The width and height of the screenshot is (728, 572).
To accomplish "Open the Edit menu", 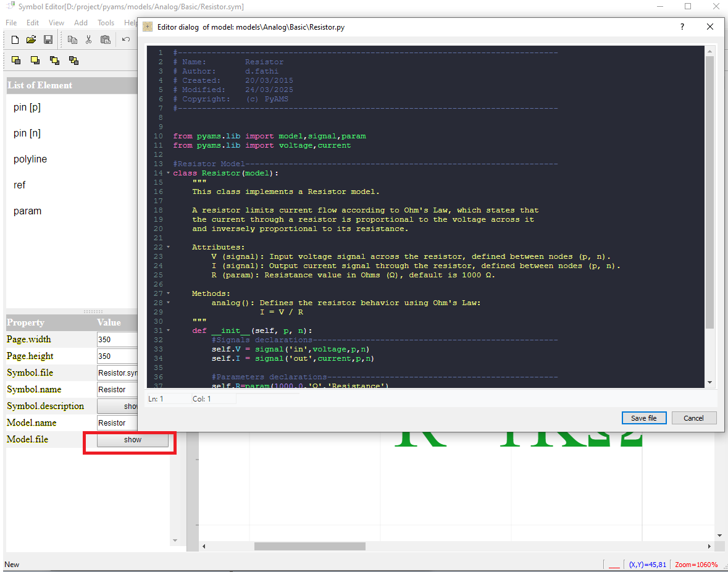I will (x=33, y=23).
